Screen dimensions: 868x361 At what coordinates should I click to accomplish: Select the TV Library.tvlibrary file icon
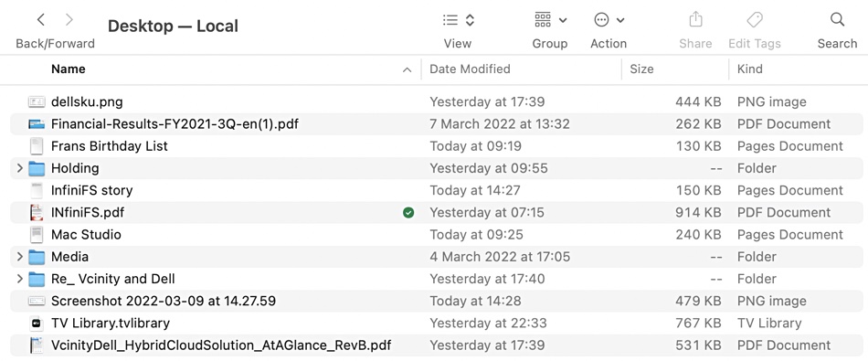37,324
